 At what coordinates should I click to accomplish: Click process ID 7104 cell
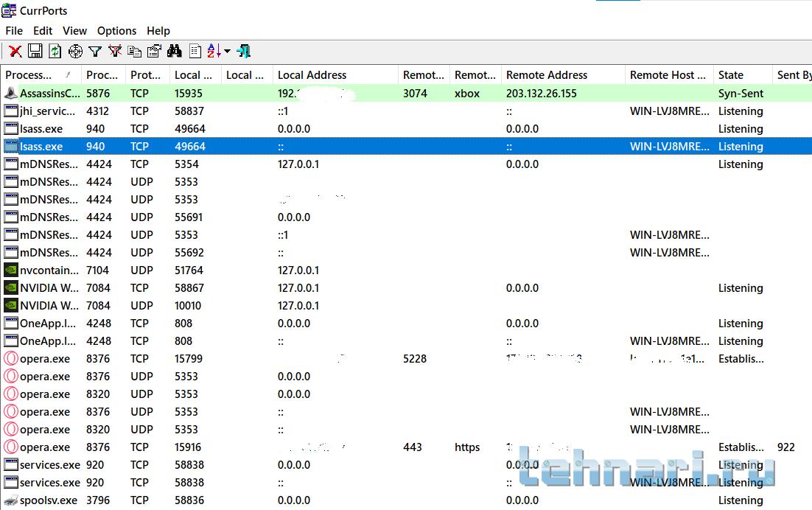pos(97,270)
